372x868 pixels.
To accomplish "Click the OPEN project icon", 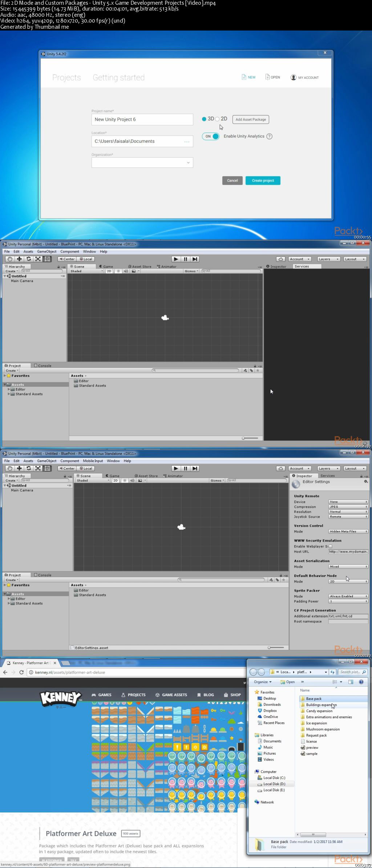I will point(267,77).
